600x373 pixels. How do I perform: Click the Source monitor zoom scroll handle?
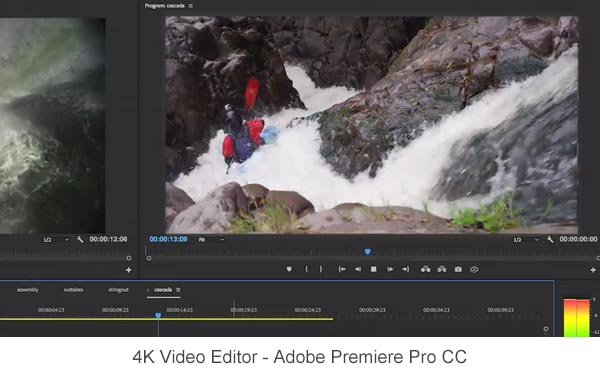point(129,258)
